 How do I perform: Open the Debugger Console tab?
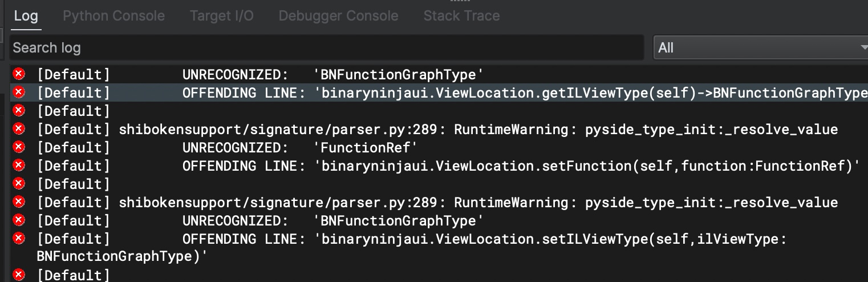point(338,15)
